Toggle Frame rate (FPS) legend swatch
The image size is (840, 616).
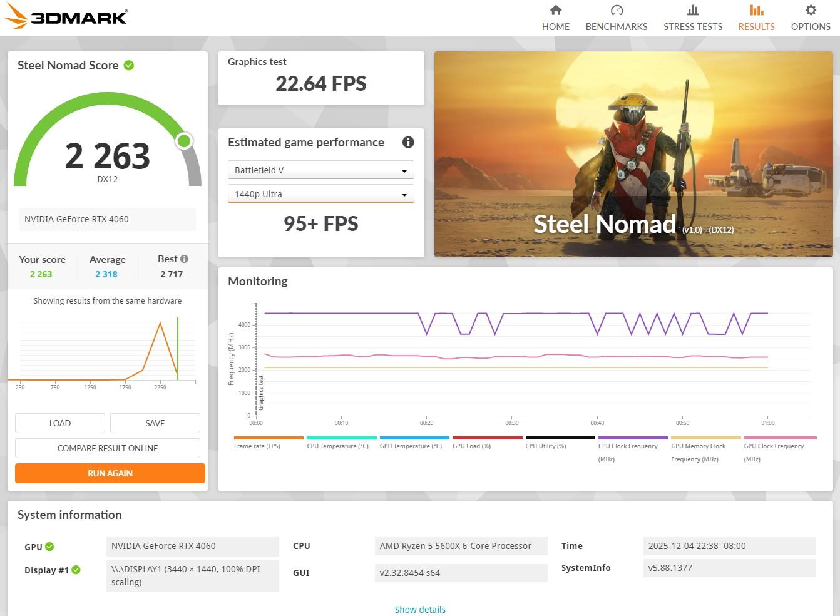point(269,438)
